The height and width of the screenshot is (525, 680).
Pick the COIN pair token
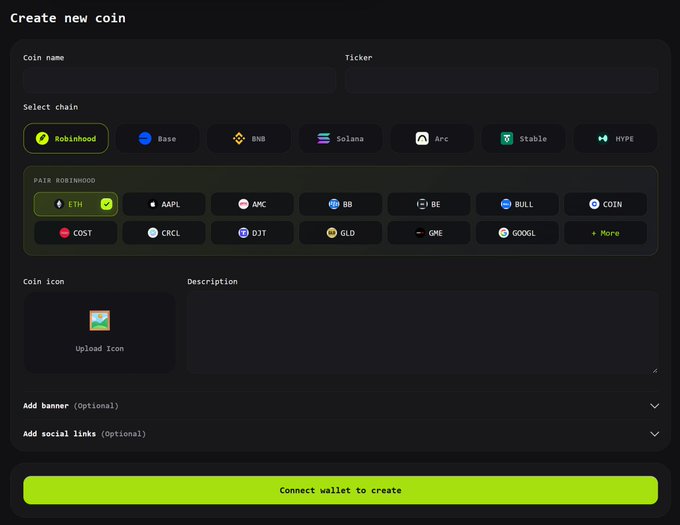coord(605,204)
